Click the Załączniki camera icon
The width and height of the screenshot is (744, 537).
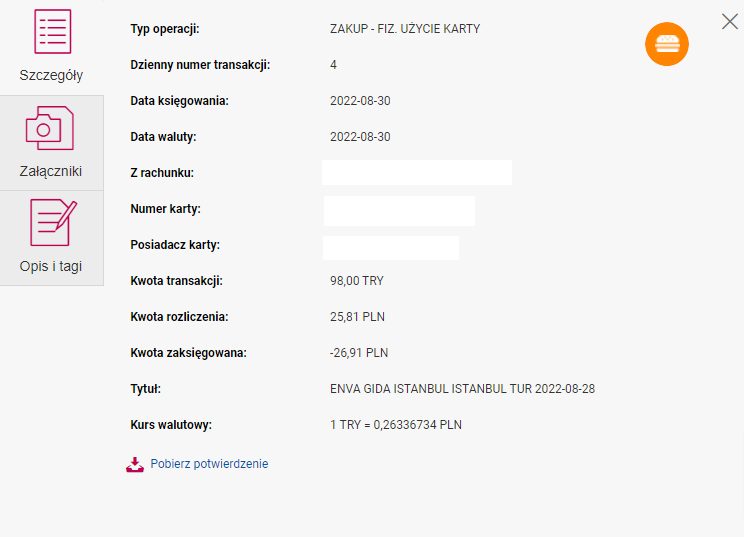[50, 128]
